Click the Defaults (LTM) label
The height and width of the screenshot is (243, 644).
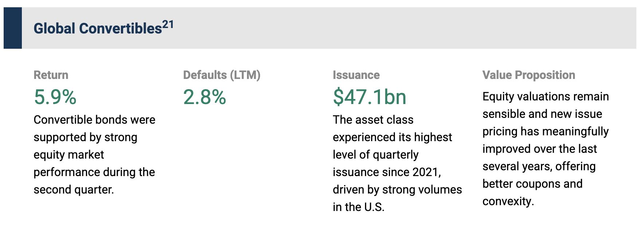[x=222, y=75]
